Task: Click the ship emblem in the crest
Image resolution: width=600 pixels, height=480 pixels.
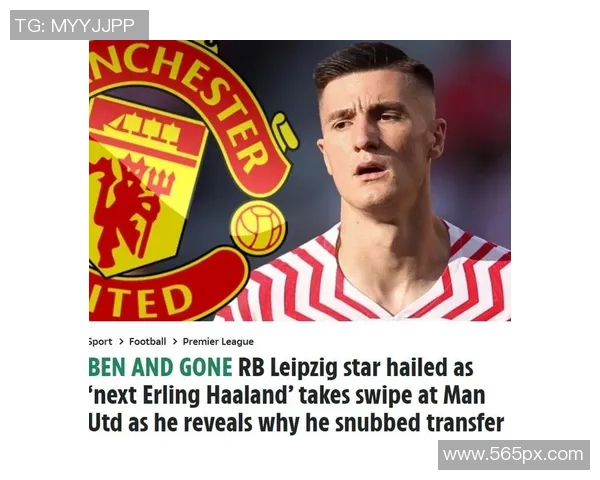Action: tap(145, 127)
